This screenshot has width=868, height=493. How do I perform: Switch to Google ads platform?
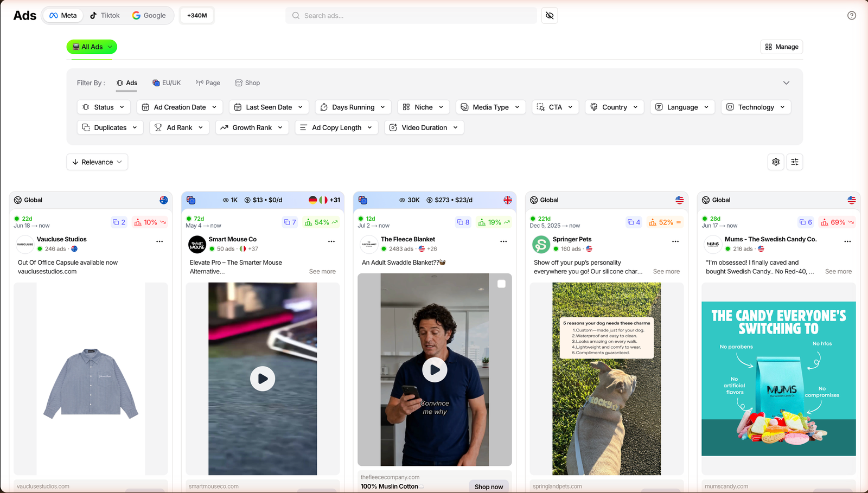pos(149,15)
